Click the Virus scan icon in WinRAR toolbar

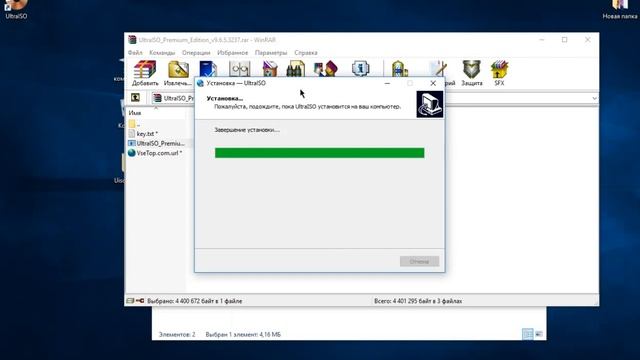(x=400, y=69)
